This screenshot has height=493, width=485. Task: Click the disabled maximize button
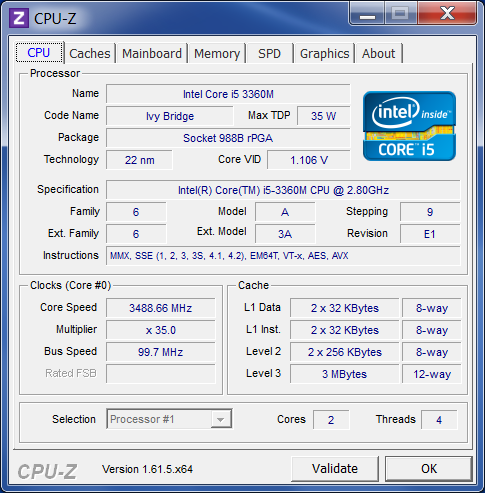coord(401,14)
